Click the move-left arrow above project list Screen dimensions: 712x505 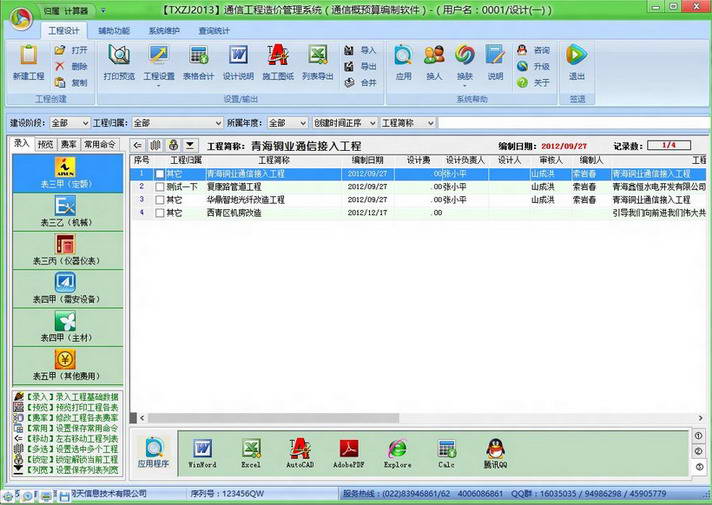tap(138, 146)
